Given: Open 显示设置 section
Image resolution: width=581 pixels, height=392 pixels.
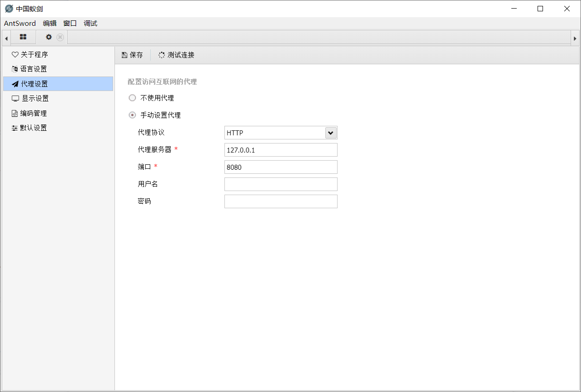Looking at the screenshot, I should (58, 98).
